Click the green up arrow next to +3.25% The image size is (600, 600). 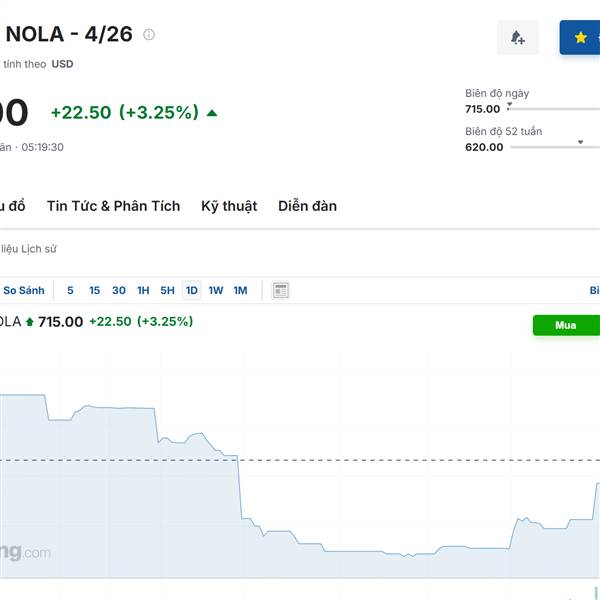pos(212,113)
